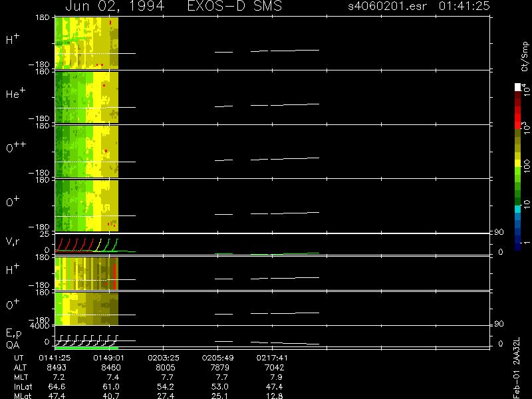The height and width of the screenshot is (399, 532).
Task: Click the O++ spectrogram data block
Action: [86, 152]
